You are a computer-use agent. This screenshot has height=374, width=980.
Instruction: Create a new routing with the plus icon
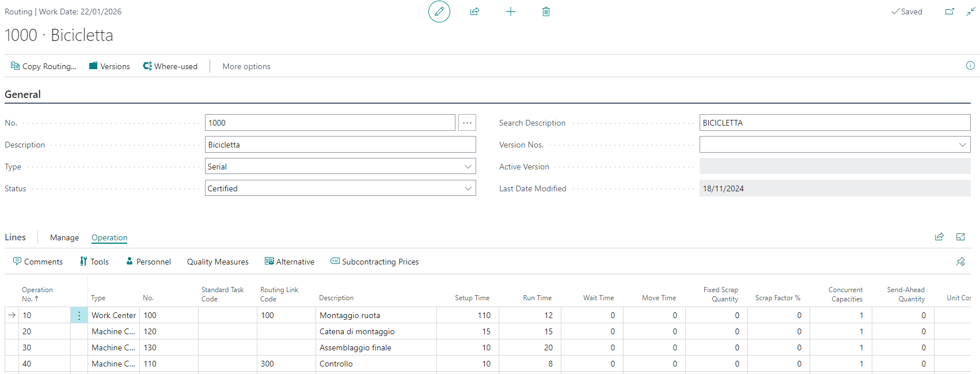pyautogui.click(x=510, y=12)
